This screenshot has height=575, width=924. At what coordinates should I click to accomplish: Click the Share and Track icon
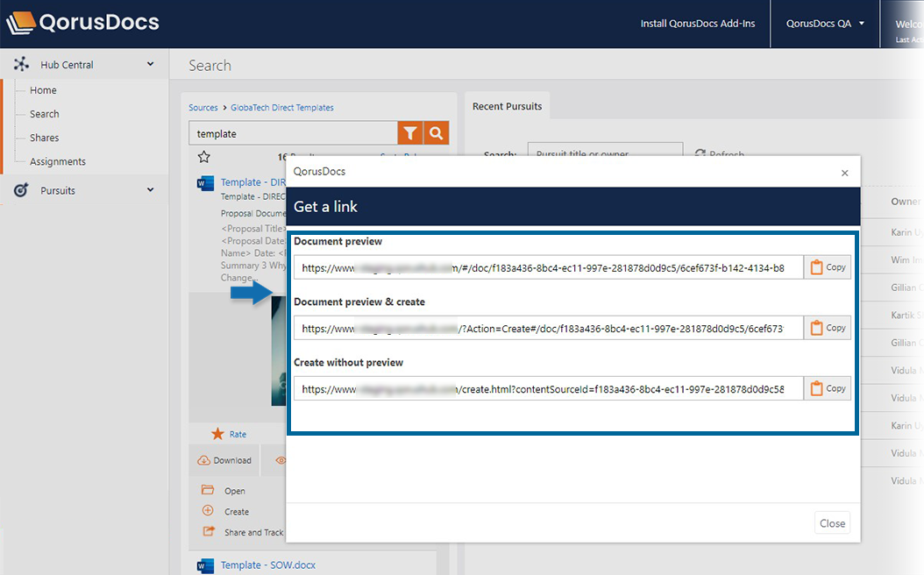click(209, 531)
